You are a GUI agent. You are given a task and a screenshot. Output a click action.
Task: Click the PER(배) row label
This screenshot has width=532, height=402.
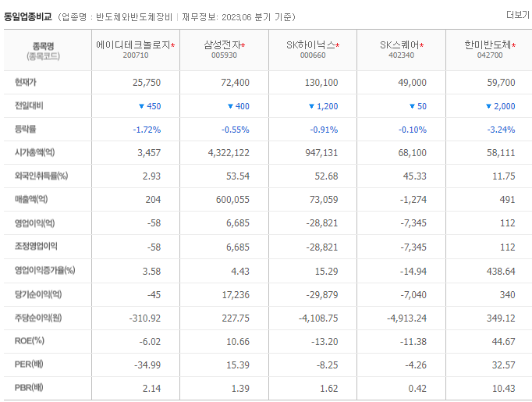pyautogui.click(x=29, y=365)
